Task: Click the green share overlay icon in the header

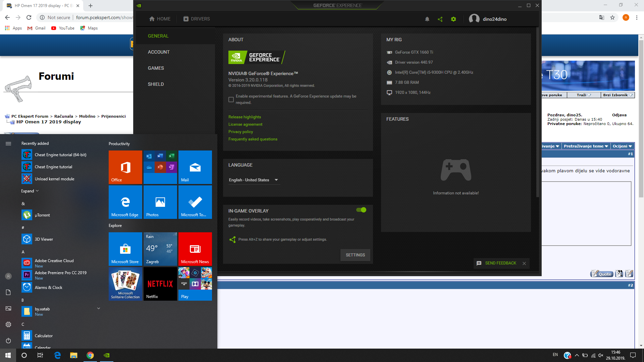Action: 440,19
